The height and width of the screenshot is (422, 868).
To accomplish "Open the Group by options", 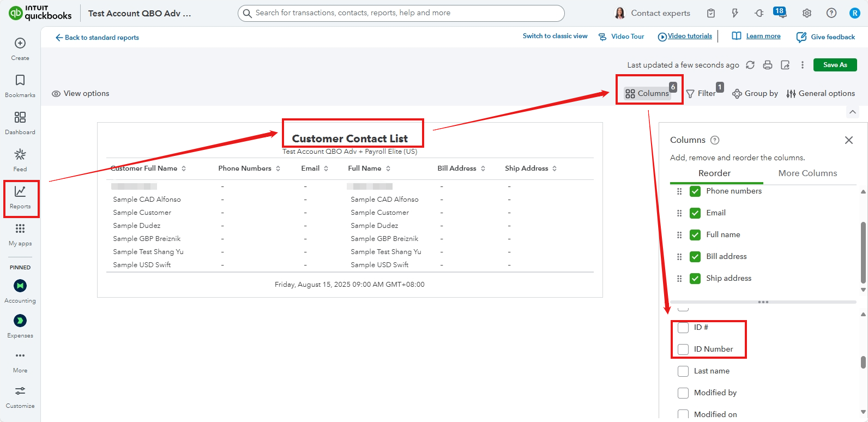I will 755,94.
